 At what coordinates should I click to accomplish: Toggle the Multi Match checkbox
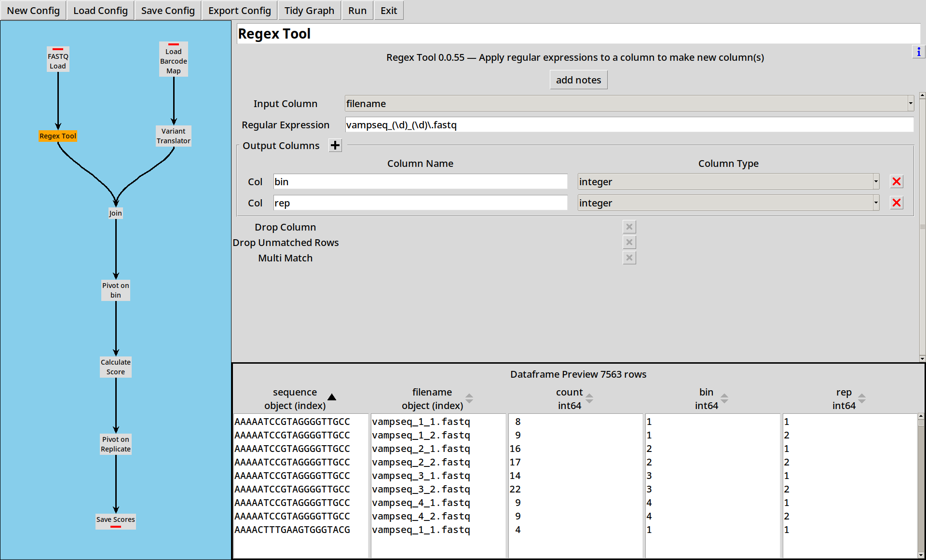click(629, 258)
